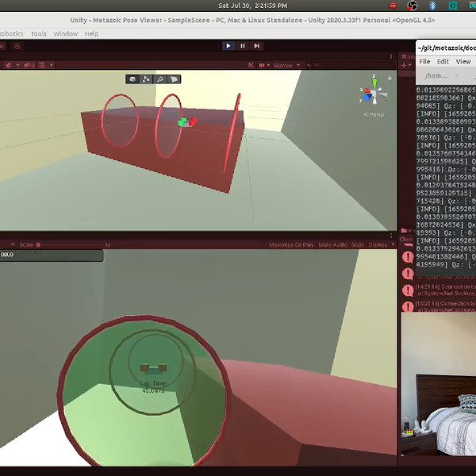Open the File menu in terminal window
The image size is (476, 476).
424,62
